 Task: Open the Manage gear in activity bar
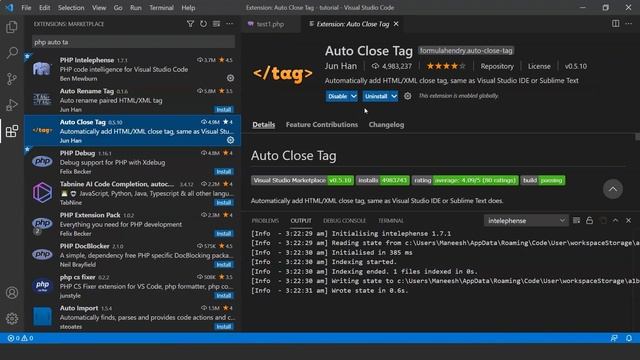tap(12, 318)
